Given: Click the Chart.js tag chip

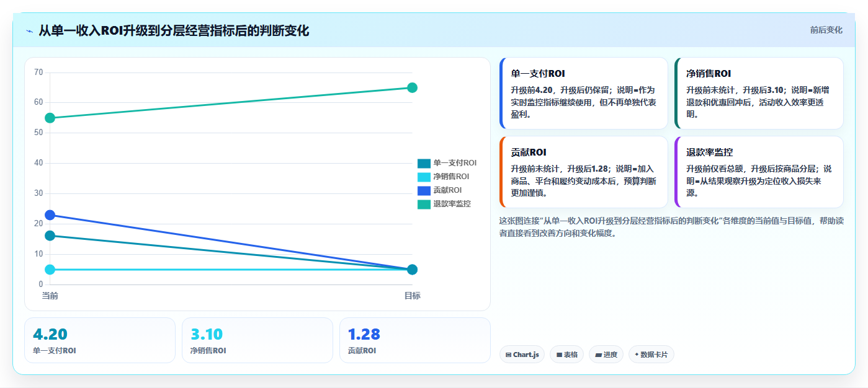Looking at the screenshot, I should click(x=522, y=355).
